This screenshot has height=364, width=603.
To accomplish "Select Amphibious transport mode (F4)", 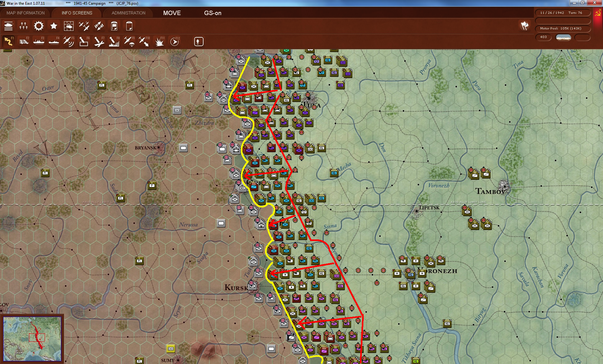I will point(54,41).
